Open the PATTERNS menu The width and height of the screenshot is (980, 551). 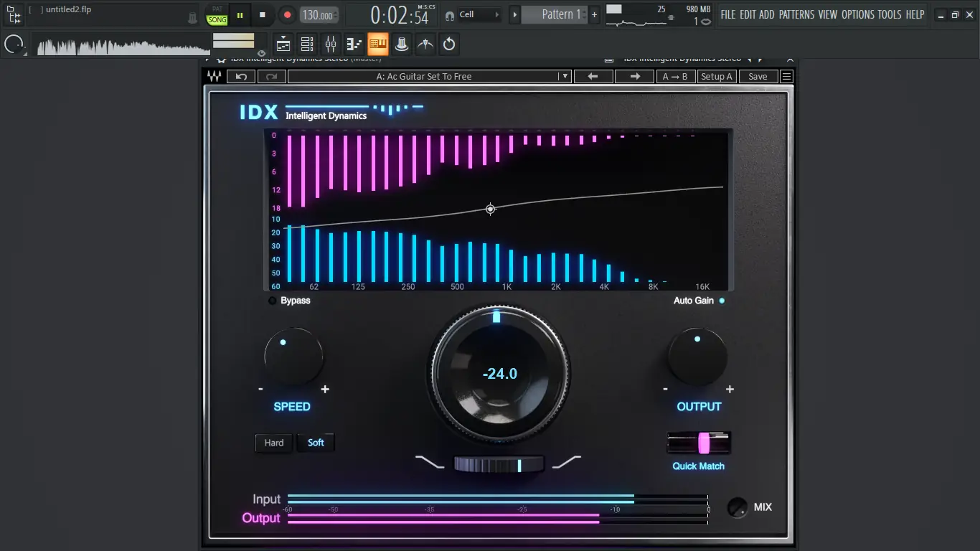pos(796,14)
